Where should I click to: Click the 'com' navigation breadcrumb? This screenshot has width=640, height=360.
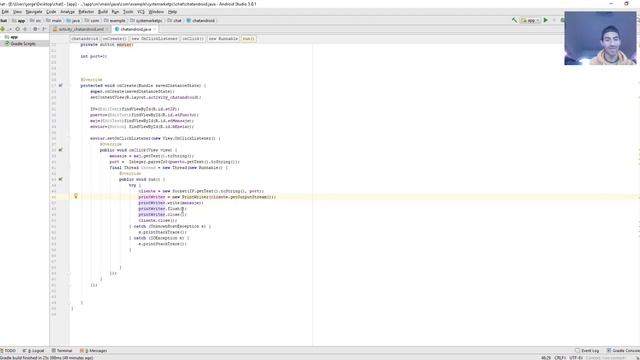(92, 20)
